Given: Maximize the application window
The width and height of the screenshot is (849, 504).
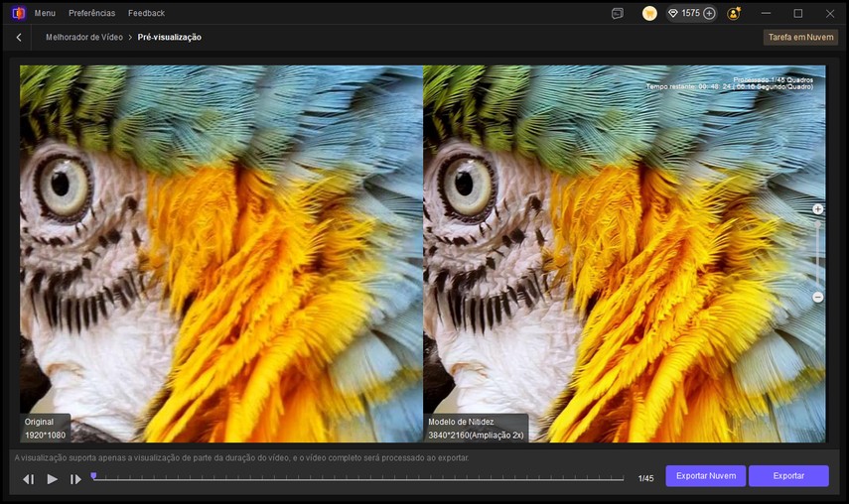Looking at the screenshot, I should (797, 13).
